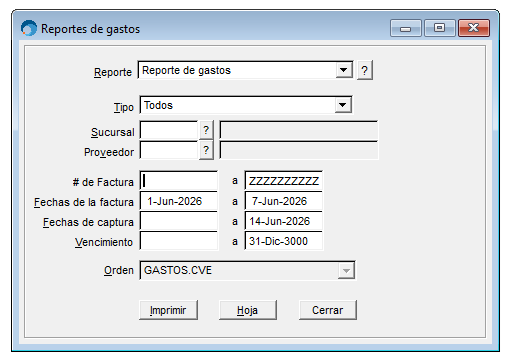
Task: Open Proveedor lookup question mark button
Action: coord(206,150)
